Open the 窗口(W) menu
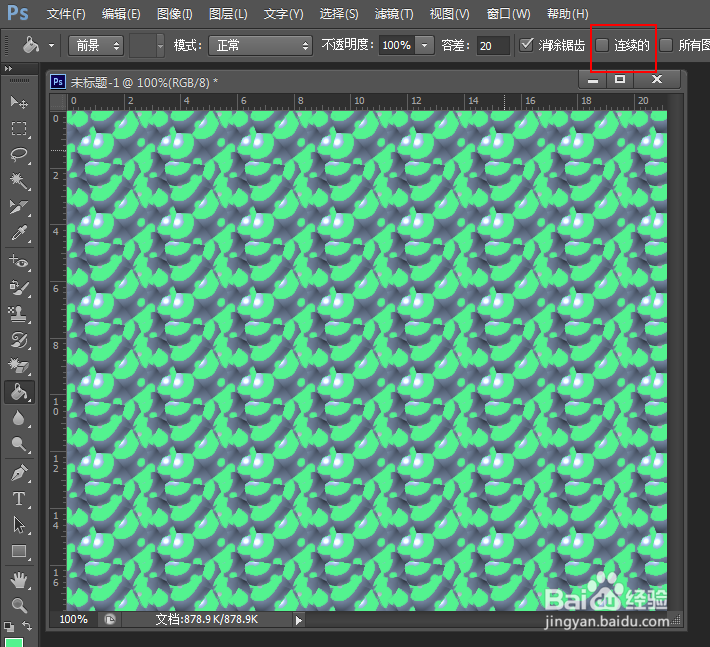Image resolution: width=710 pixels, height=647 pixels. [x=509, y=14]
